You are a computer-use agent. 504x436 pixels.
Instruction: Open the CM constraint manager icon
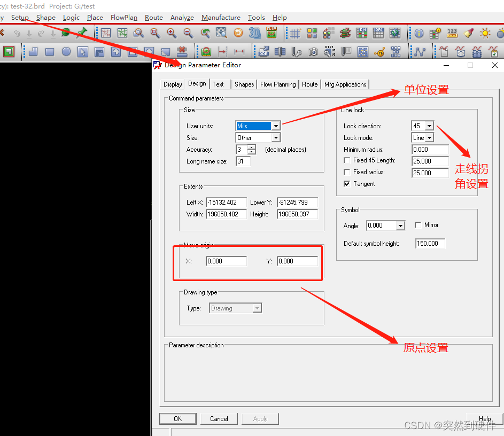pos(362,33)
